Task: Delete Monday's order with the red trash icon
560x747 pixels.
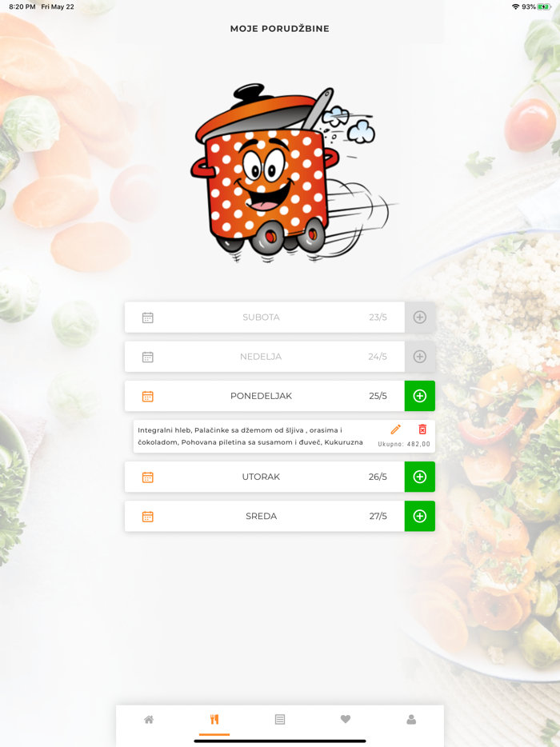Action: point(422,429)
